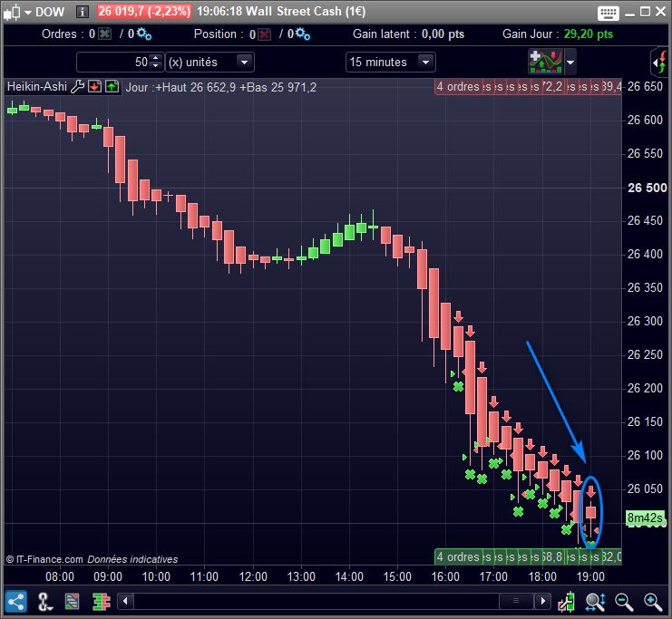
Task: Click the price label 26 019,7 (-2,23%)
Action: coord(144,12)
